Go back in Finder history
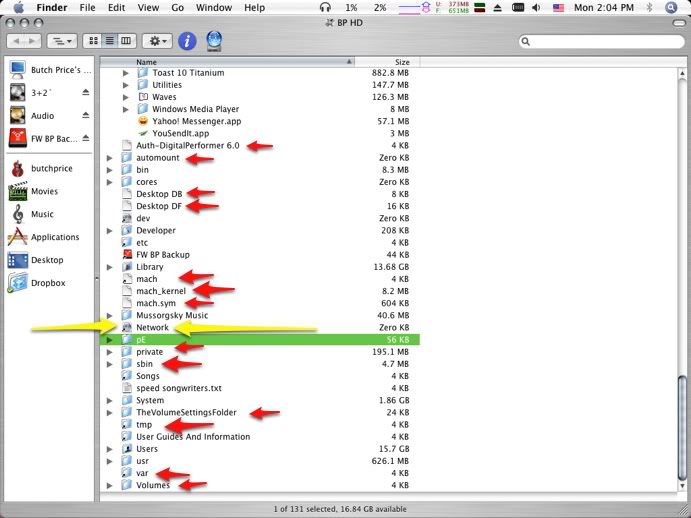691x518 pixels. tap(16, 41)
